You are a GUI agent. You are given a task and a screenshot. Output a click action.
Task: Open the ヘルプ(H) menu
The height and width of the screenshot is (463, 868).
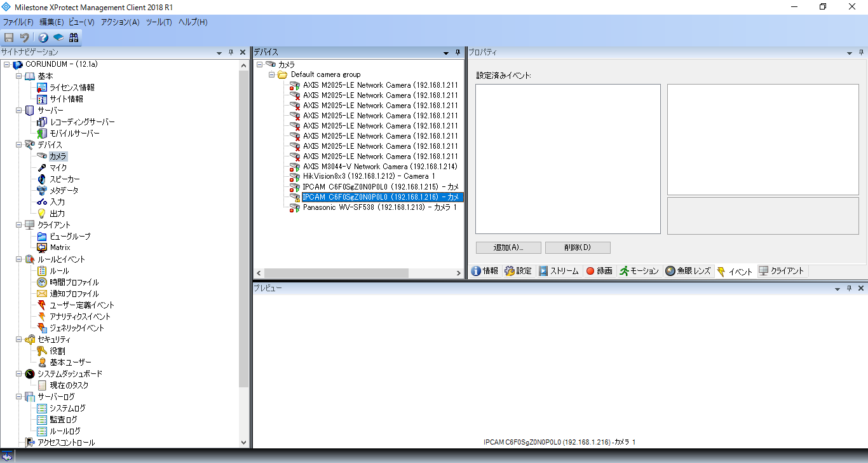pyautogui.click(x=193, y=22)
